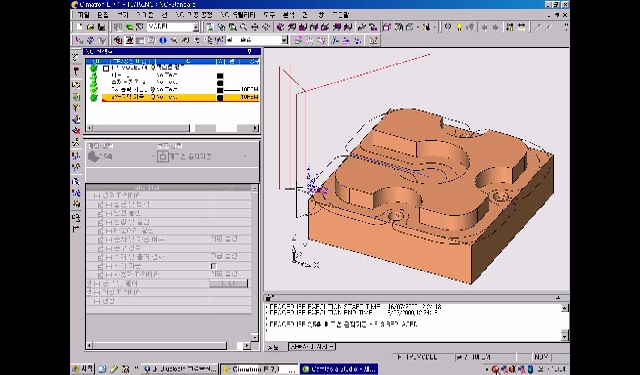Open the 파일 menu

(83, 15)
